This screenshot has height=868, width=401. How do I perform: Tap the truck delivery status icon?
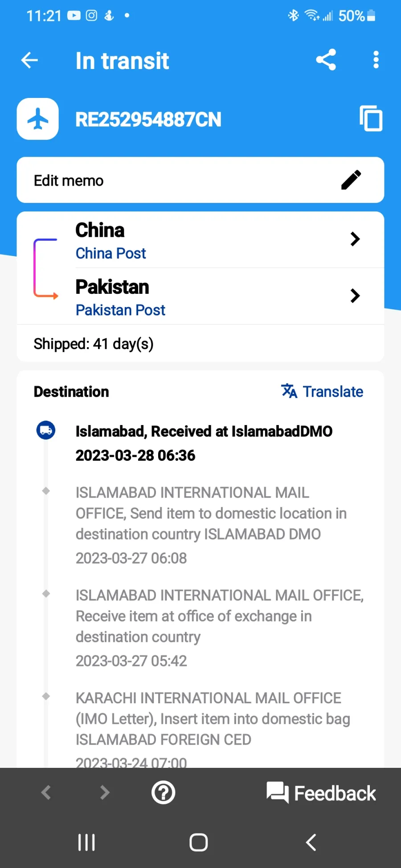[46, 430]
